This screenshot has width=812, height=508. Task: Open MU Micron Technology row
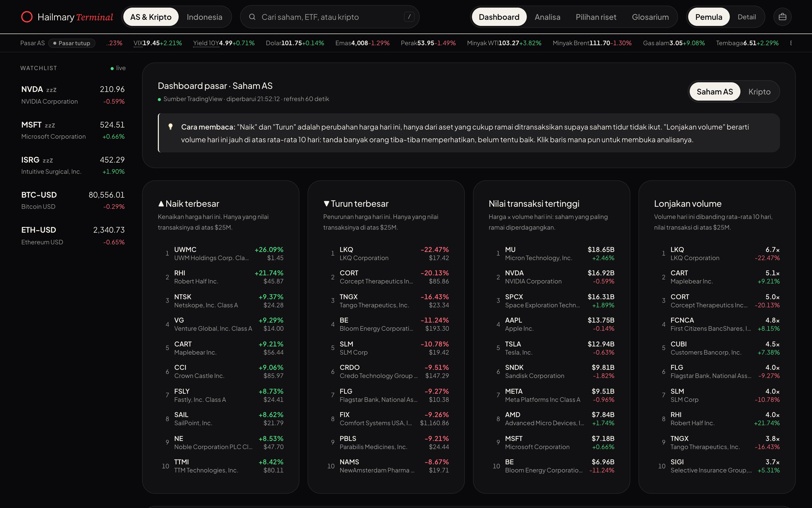pos(551,254)
